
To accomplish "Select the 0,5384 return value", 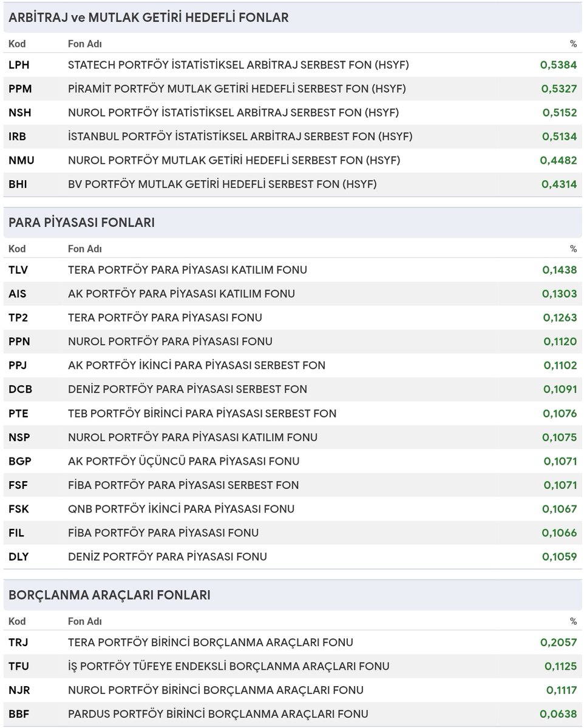I will click(x=559, y=65).
